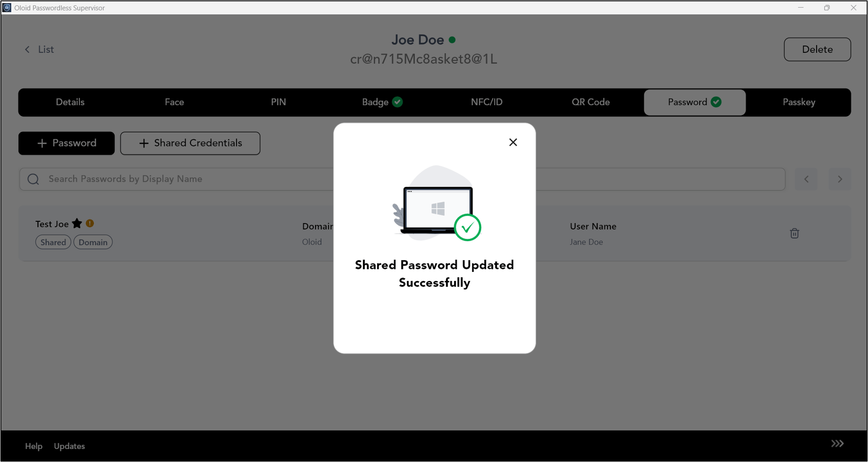Click the Domain tag on Test Joe
868x462 pixels.
pos(93,242)
